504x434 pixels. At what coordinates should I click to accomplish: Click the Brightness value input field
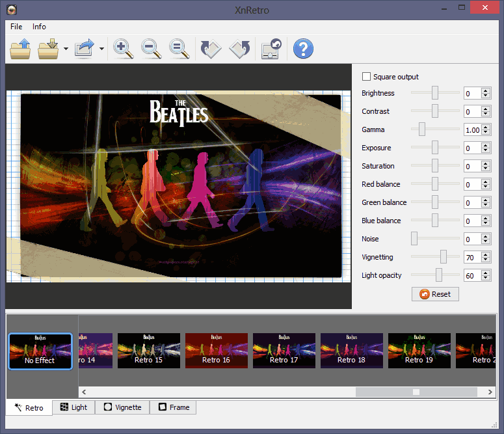[472, 93]
